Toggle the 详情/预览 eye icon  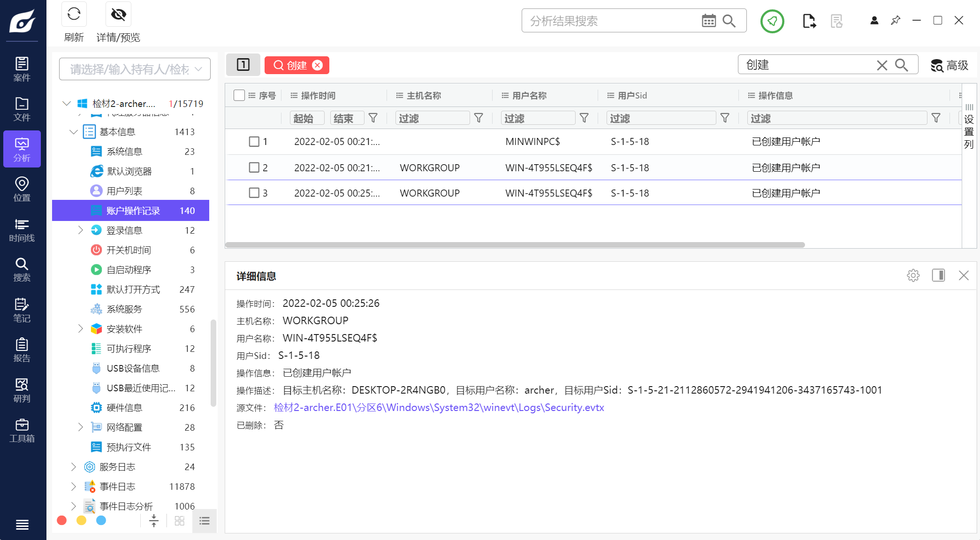click(118, 15)
